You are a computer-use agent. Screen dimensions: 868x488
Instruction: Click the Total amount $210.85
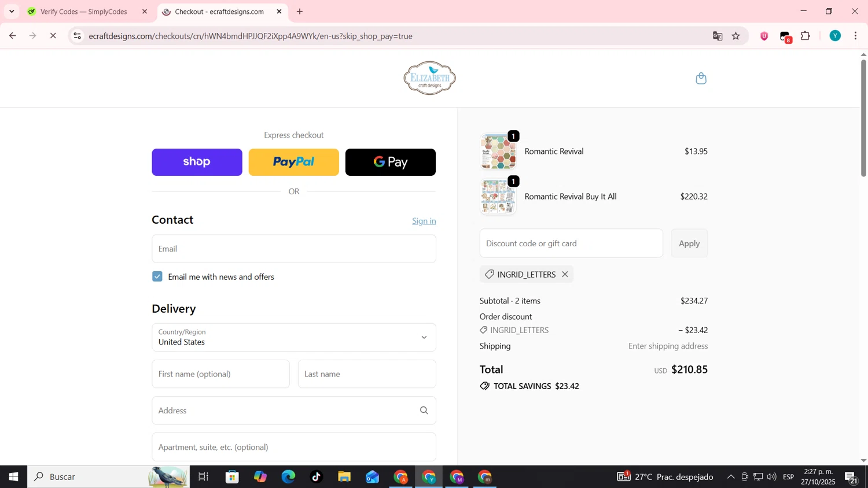(689, 369)
